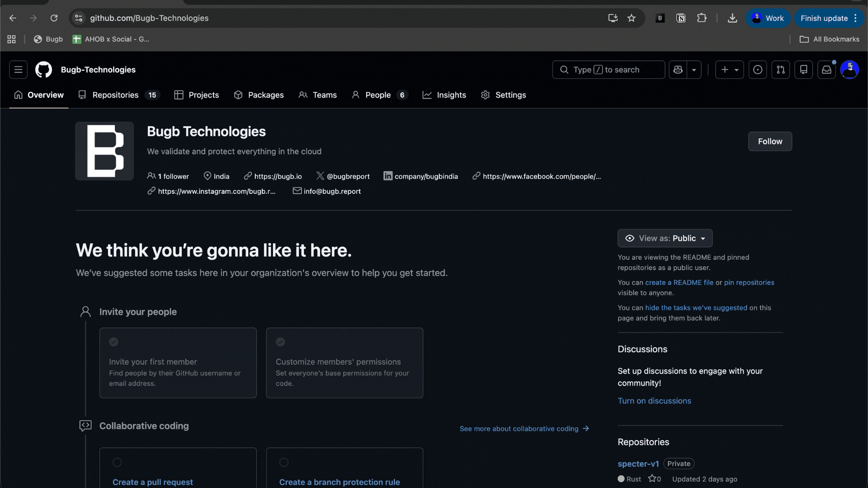Toggle the Create a pull request task circle
The width and height of the screenshot is (868, 488).
pyautogui.click(x=117, y=462)
